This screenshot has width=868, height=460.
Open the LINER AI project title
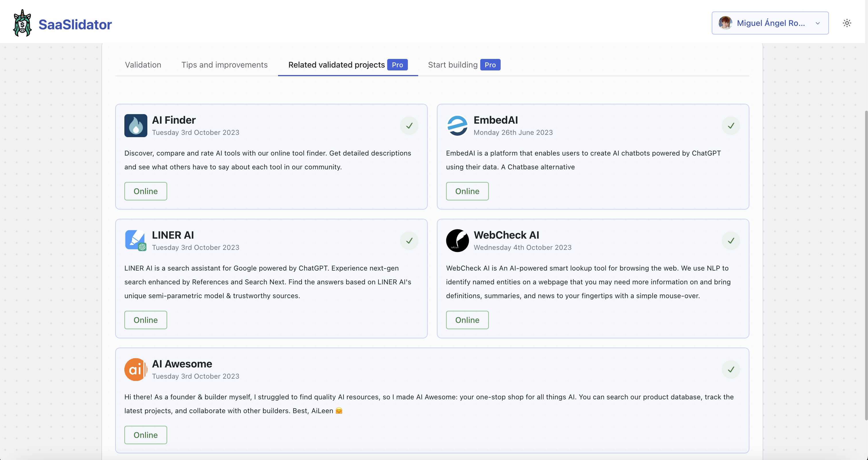pos(173,235)
